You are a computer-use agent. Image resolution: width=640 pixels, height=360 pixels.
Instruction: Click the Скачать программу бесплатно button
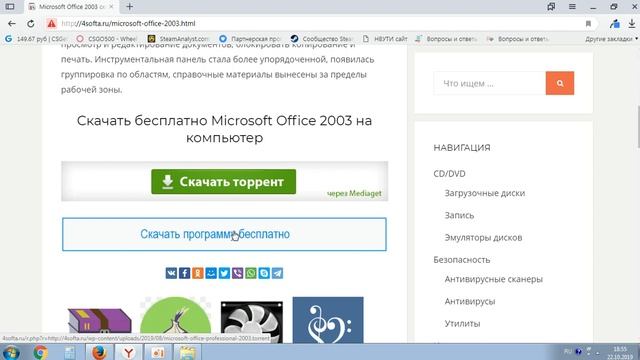point(224,234)
